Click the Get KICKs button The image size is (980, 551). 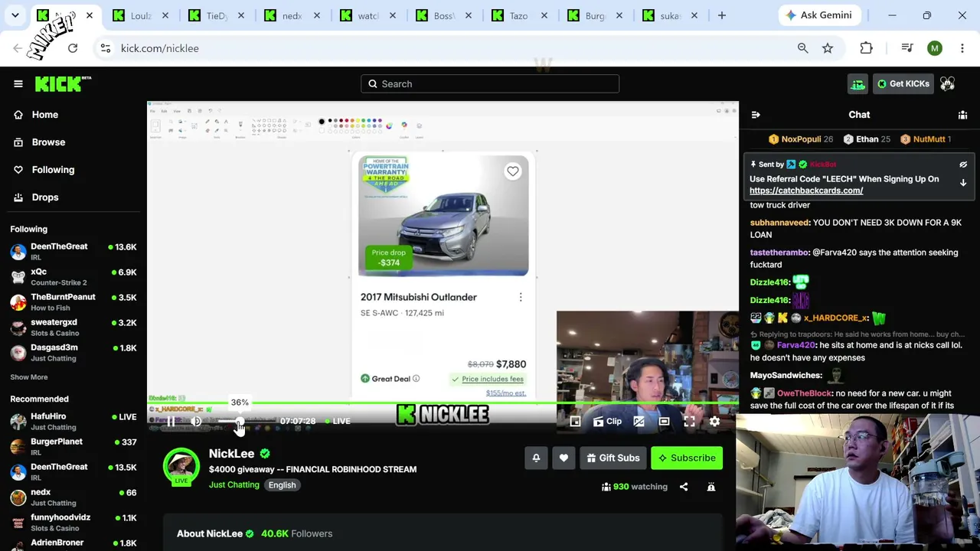tap(903, 84)
